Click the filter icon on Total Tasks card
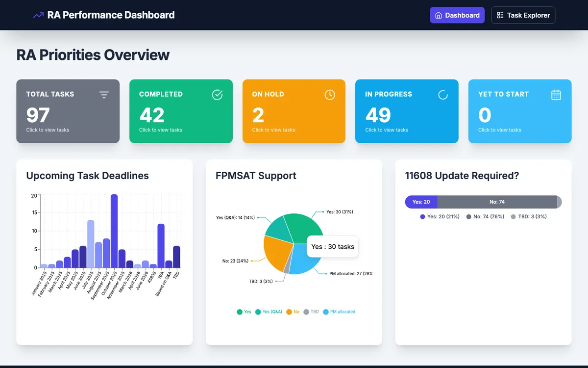The image size is (588, 368). [104, 95]
